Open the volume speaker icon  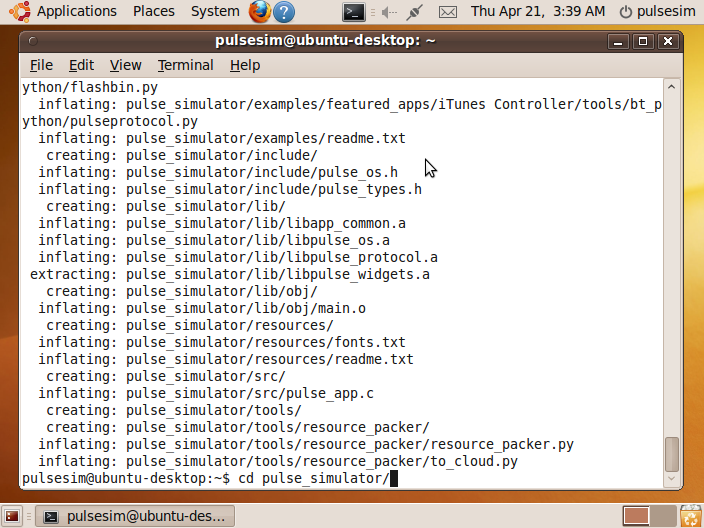383,12
